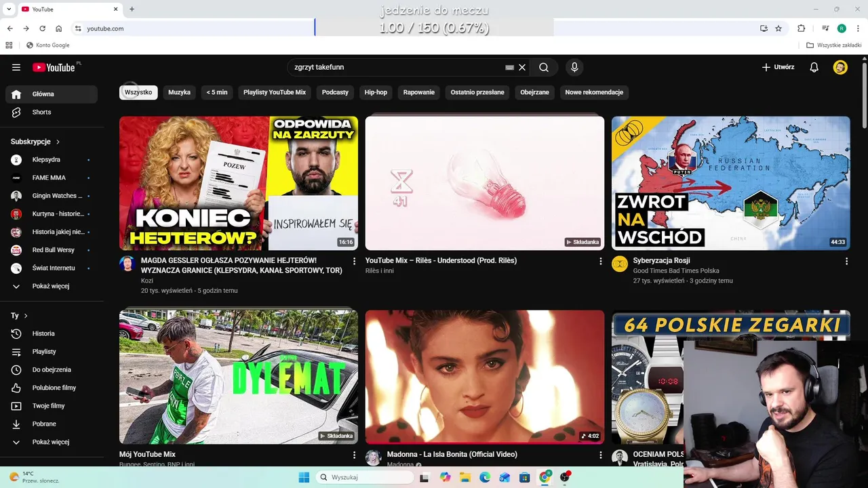This screenshot has width=868, height=488.
Task: Go to Główna home in sidebar
Action: tap(52, 94)
